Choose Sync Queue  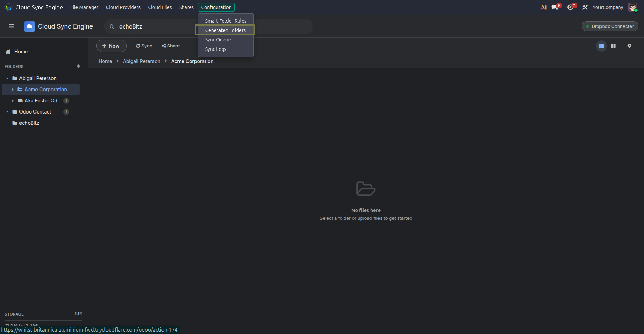coord(225,40)
